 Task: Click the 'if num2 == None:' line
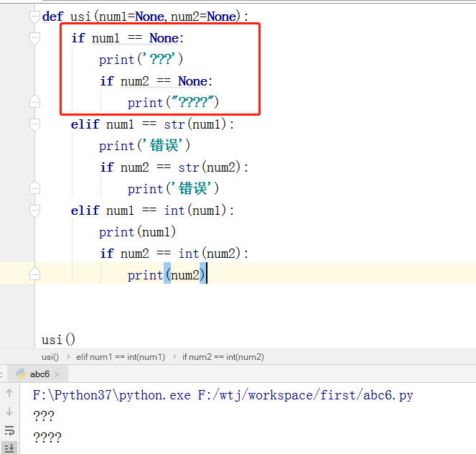(156, 81)
